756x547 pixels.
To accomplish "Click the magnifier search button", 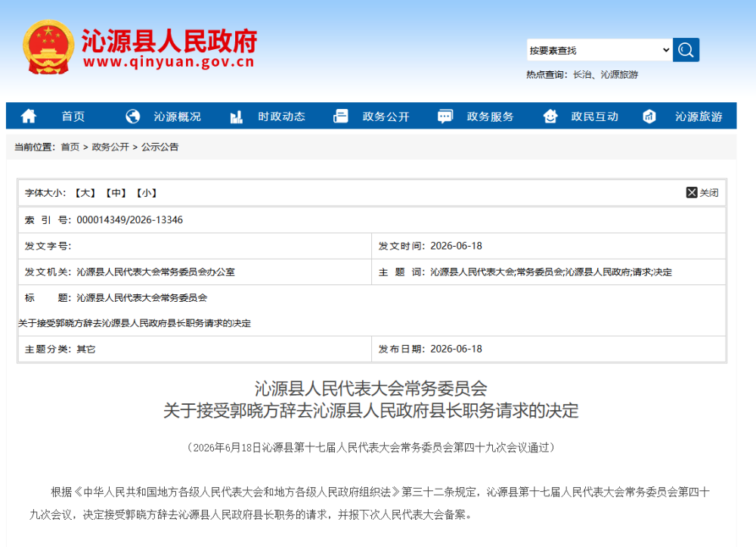I will coord(686,50).
